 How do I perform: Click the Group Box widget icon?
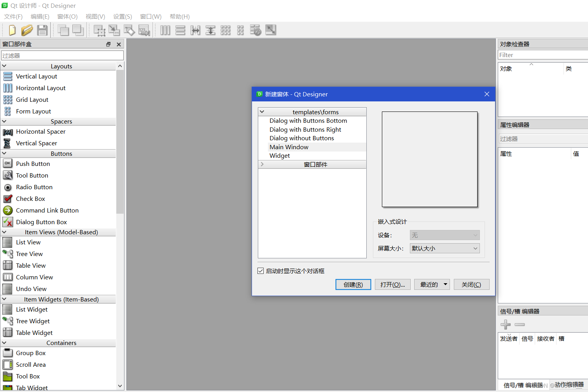point(8,353)
